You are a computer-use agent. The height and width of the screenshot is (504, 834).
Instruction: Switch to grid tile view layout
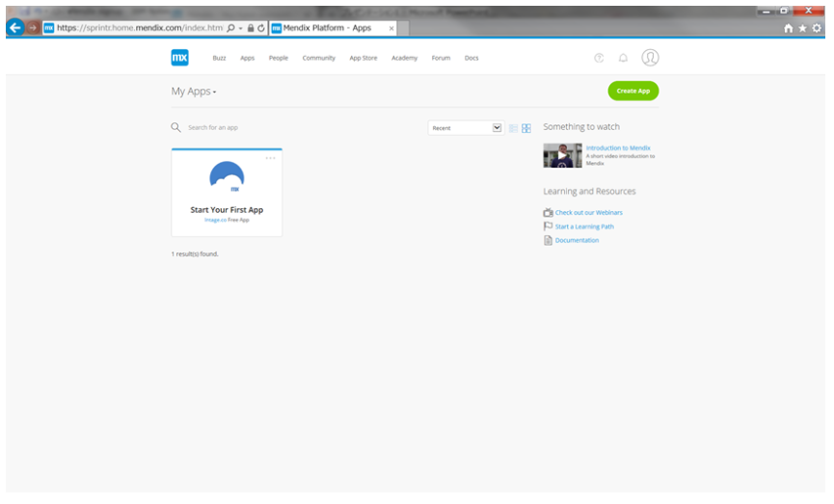coord(526,128)
